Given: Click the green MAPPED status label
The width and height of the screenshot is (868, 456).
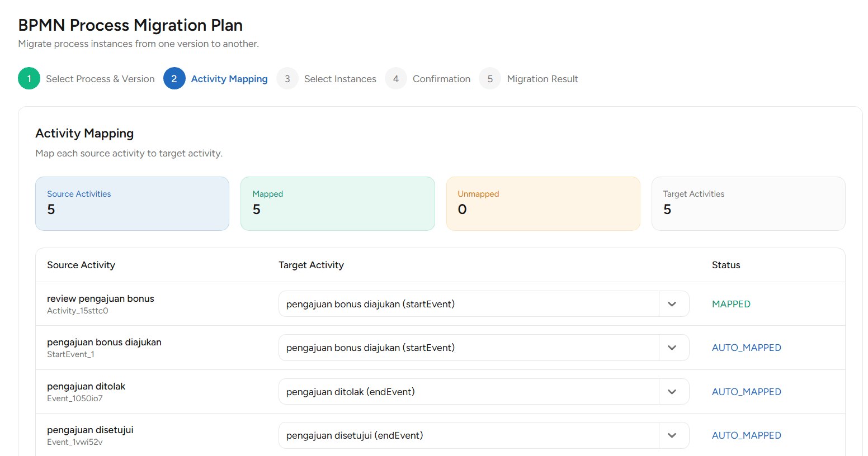Looking at the screenshot, I should point(731,304).
